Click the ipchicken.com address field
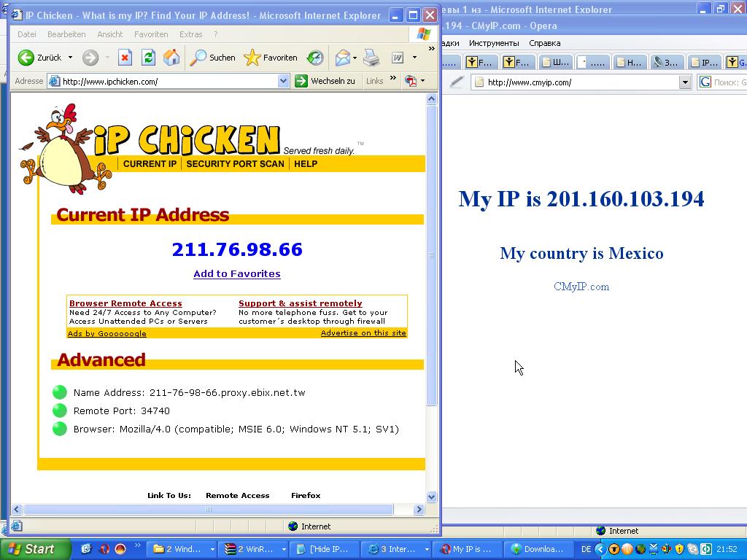 click(x=169, y=82)
